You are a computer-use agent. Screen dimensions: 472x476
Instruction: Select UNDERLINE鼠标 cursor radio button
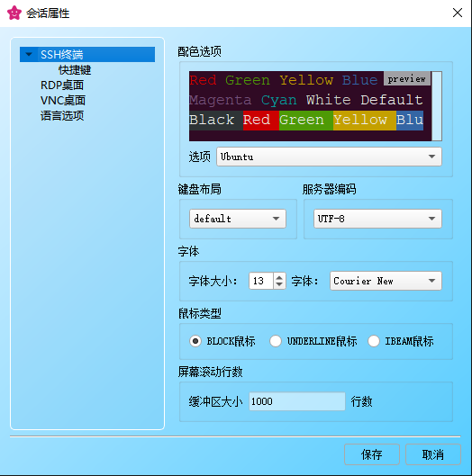276,341
